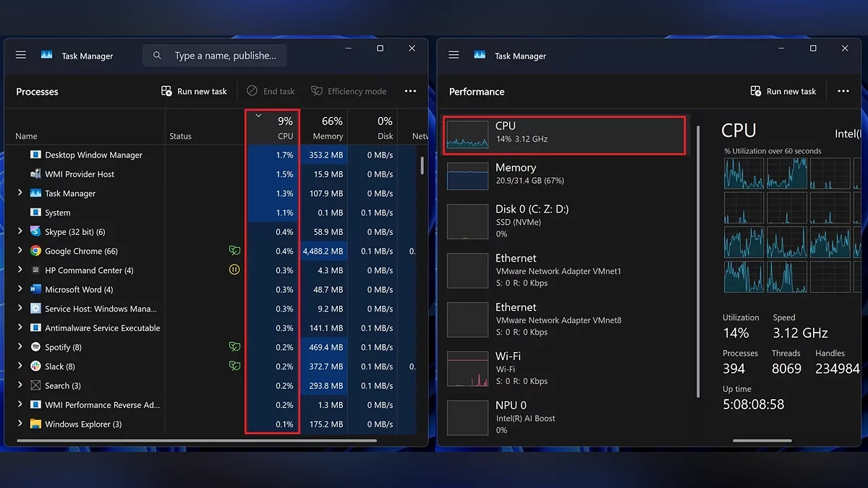868x488 pixels.
Task: Click the 394 processes count
Action: coord(733,369)
